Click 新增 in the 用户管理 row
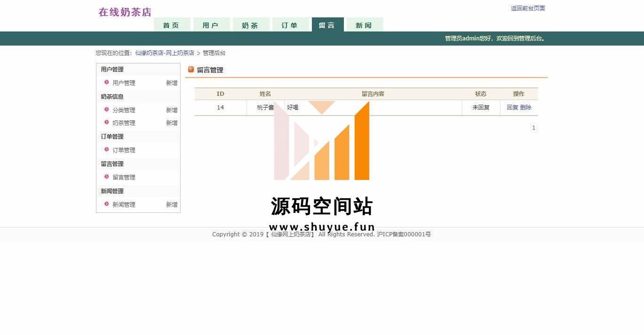The image size is (644, 335). pos(172,83)
